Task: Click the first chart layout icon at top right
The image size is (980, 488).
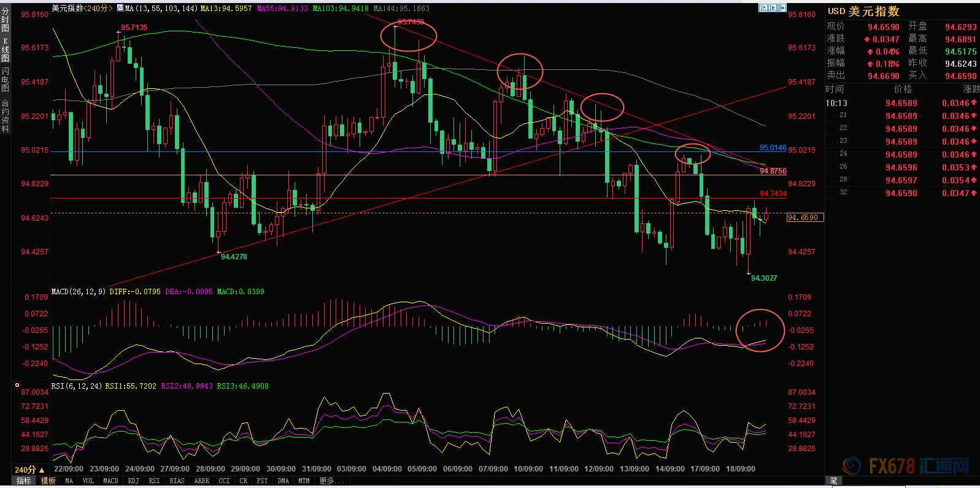Action: coord(763,8)
